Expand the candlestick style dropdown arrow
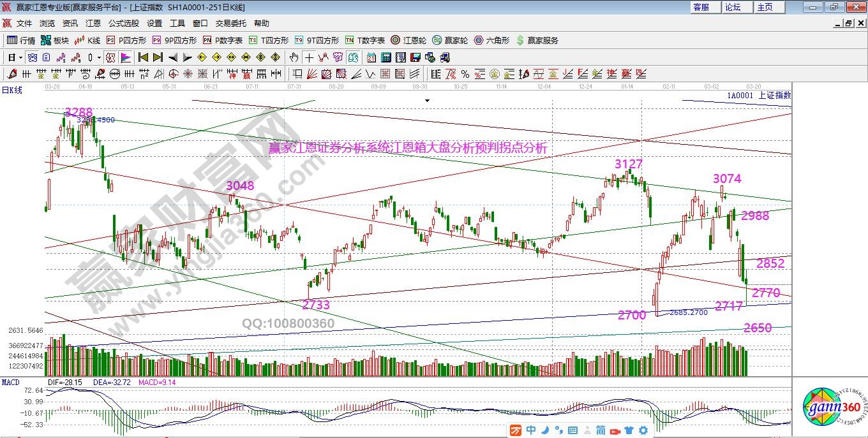Viewport: 868px width, 438px height. 99,57
